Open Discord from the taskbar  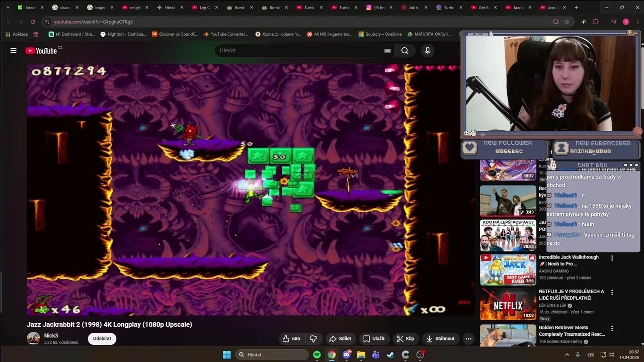pyautogui.click(x=346, y=354)
